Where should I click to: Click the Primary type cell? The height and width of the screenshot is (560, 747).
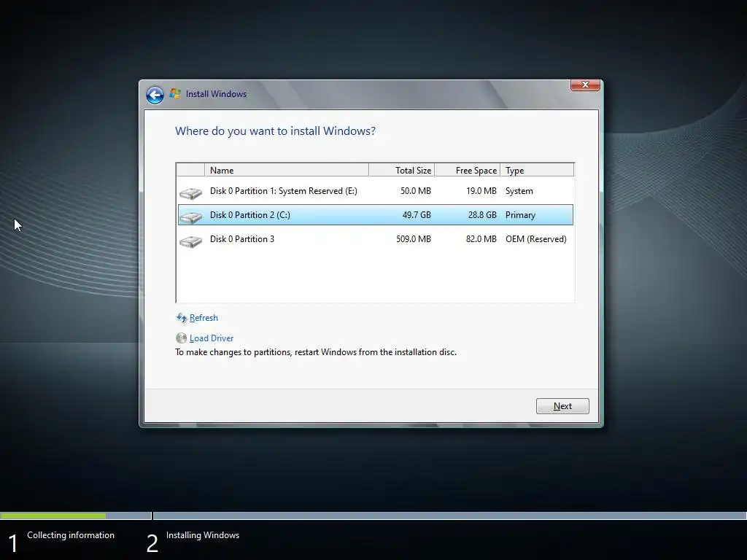(520, 215)
